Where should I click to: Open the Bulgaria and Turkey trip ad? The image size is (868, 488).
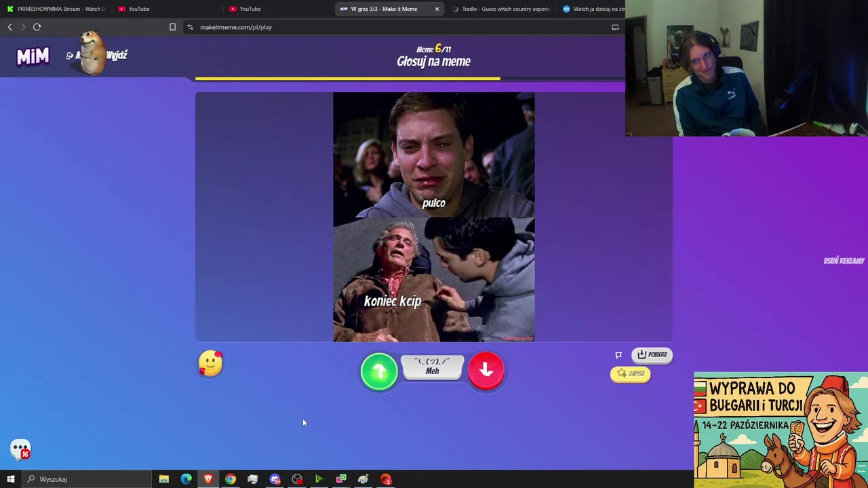pyautogui.click(x=781, y=430)
